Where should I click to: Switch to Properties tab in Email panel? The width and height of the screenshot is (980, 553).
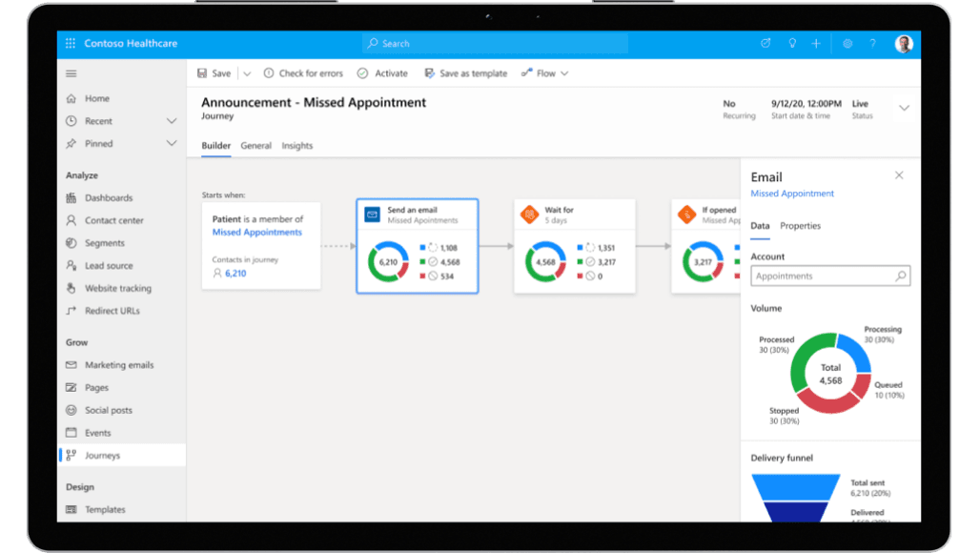[x=800, y=226]
